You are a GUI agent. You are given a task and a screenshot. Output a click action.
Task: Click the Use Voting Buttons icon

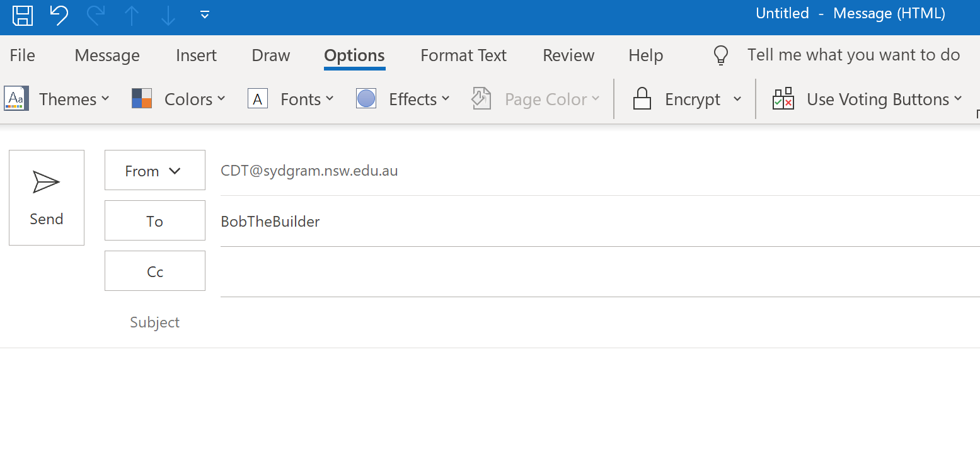pyautogui.click(x=783, y=98)
